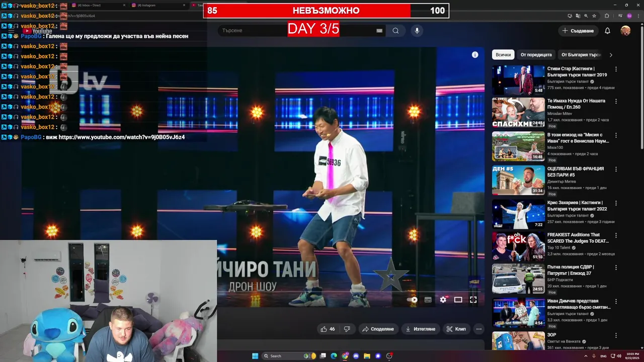Bookmark page with star icon
644x362 pixels.
(x=594, y=16)
